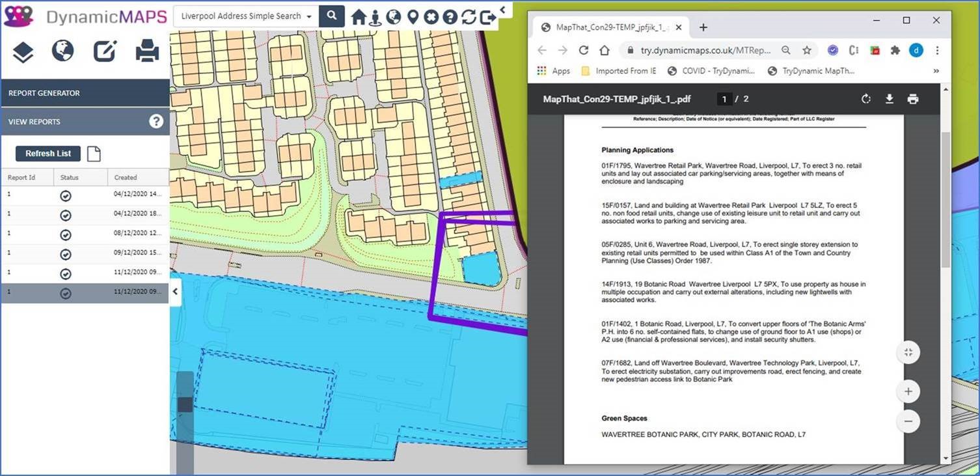Go back in Chrome
The height and width of the screenshot is (476, 980).
click(x=542, y=50)
